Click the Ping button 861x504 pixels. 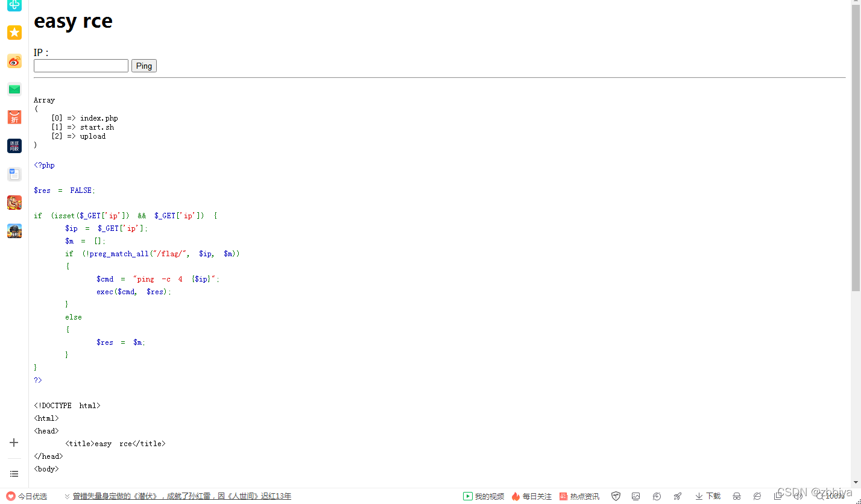[144, 66]
